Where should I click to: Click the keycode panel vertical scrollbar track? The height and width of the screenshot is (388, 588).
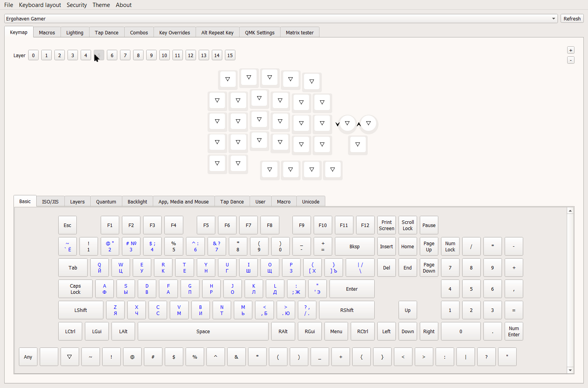[x=570, y=290]
